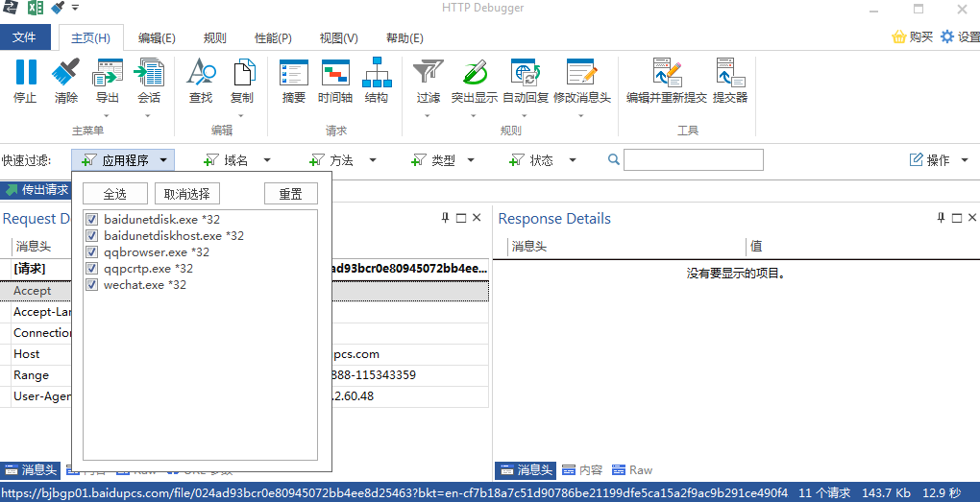
Task: Click the brush icon in title bar
Action: click(x=58, y=8)
